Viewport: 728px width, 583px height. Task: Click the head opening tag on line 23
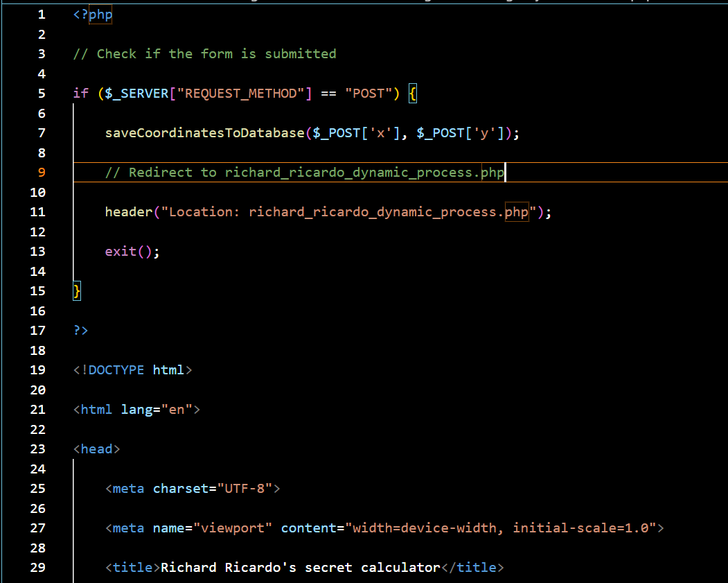coord(96,449)
